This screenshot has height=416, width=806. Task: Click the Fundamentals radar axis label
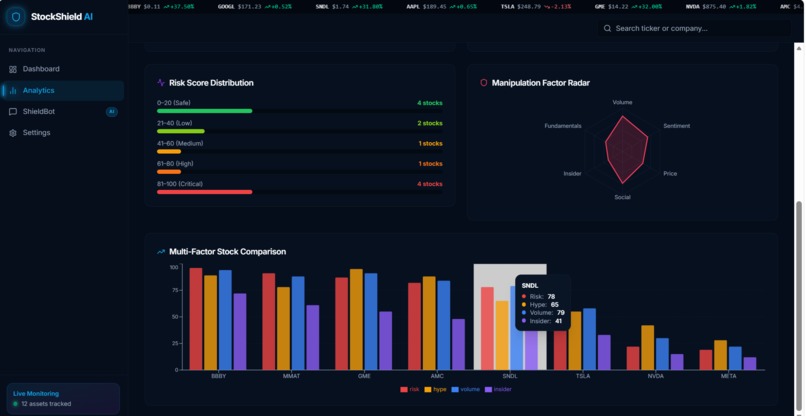tap(563, 126)
